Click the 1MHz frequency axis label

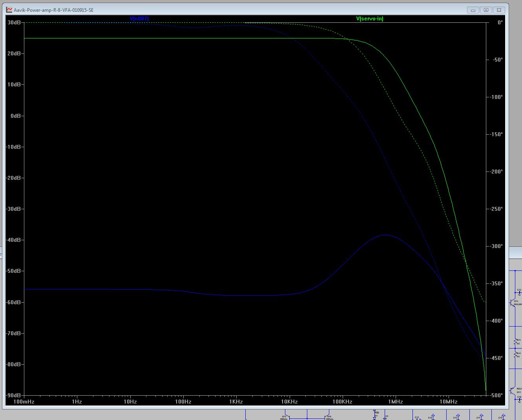[395, 402]
